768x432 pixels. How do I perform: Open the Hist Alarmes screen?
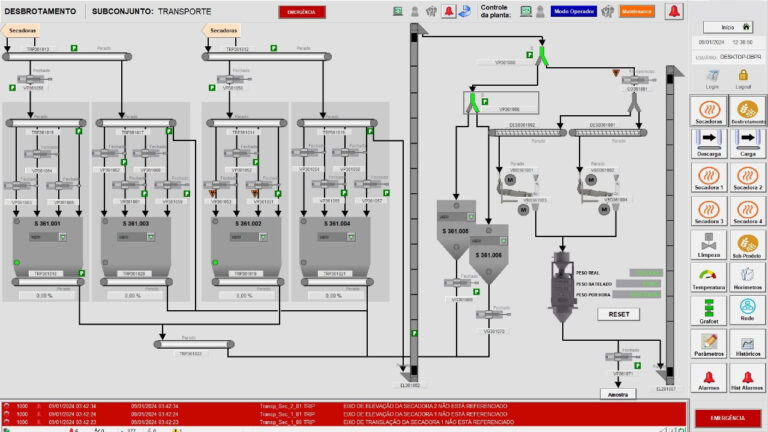tap(747, 378)
